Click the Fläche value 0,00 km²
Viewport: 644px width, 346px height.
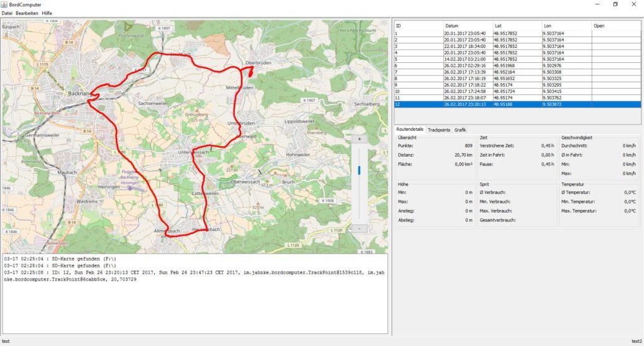pyautogui.click(x=464, y=164)
